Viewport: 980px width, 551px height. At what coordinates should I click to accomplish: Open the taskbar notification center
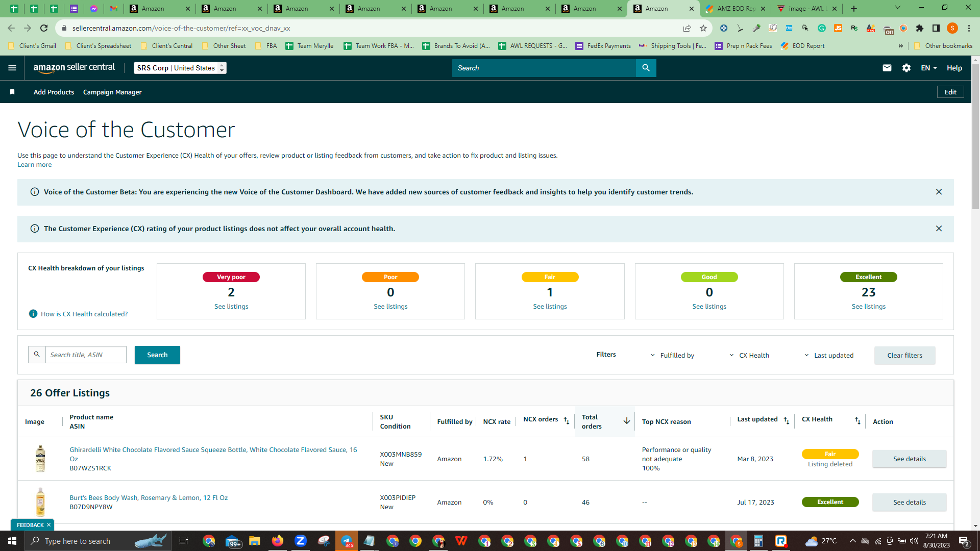point(964,541)
